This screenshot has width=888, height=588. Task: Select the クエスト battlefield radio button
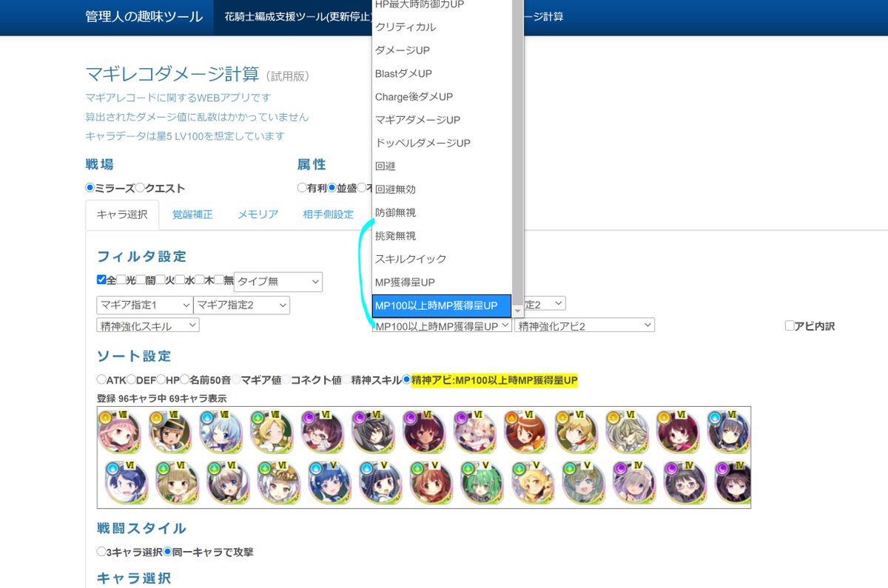click(141, 187)
